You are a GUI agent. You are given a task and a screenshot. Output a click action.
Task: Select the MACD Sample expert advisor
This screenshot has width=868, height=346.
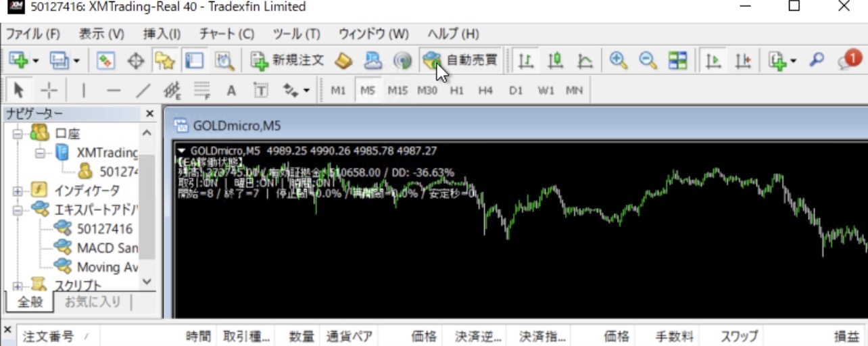[107, 248]
